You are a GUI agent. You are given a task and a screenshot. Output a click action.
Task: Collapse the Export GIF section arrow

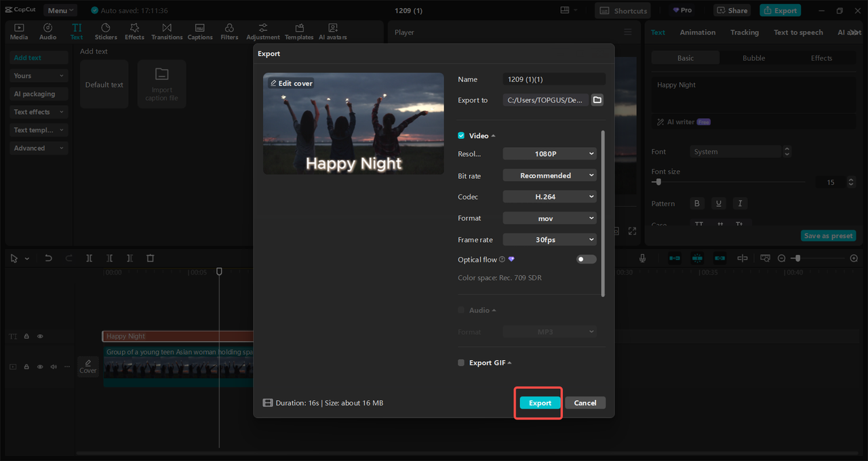click(x=509, y=363)
